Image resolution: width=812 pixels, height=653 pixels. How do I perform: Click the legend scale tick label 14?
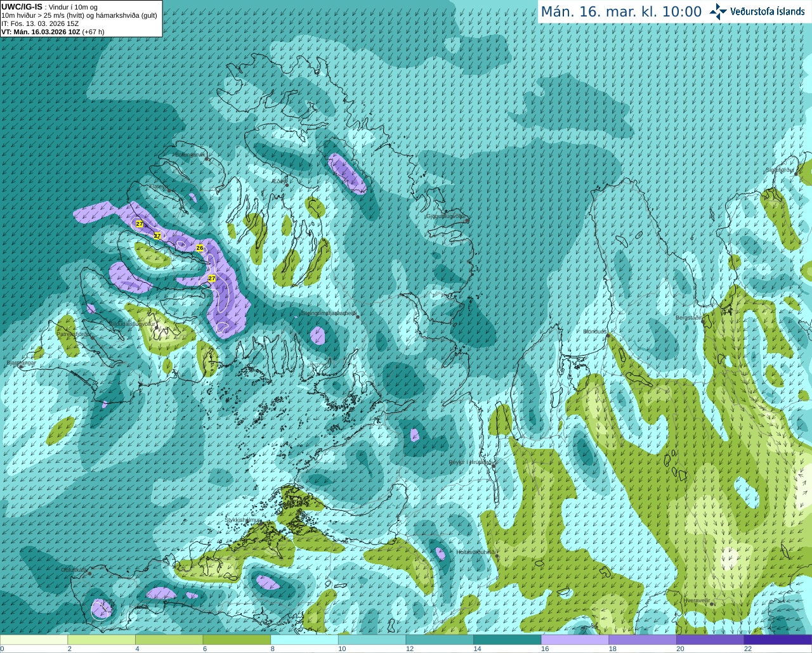(x=478, y=649)
